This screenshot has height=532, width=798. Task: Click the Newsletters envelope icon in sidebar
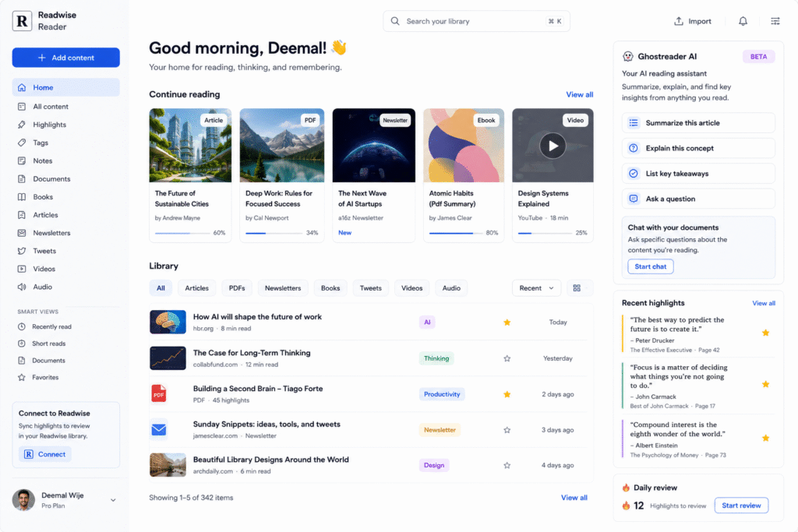(21, 233)
